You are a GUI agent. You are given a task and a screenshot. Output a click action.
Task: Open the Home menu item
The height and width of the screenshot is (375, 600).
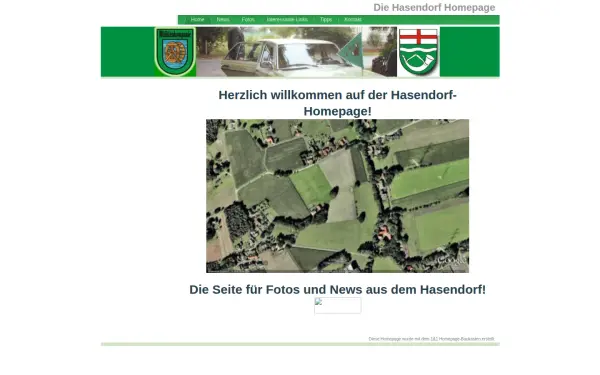pyautogui.click(x=197, y=20)
